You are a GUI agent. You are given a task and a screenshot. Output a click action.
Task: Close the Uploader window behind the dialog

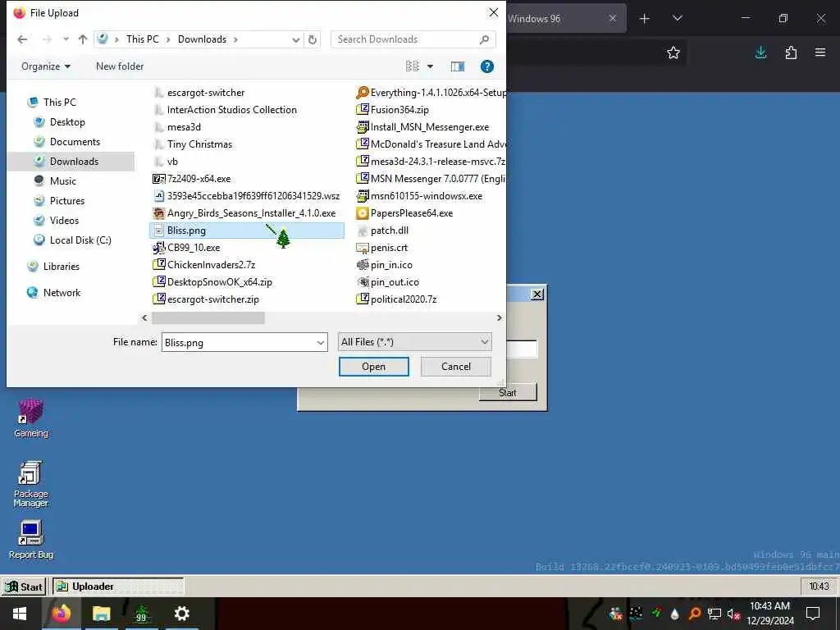(x=536, y=294)
